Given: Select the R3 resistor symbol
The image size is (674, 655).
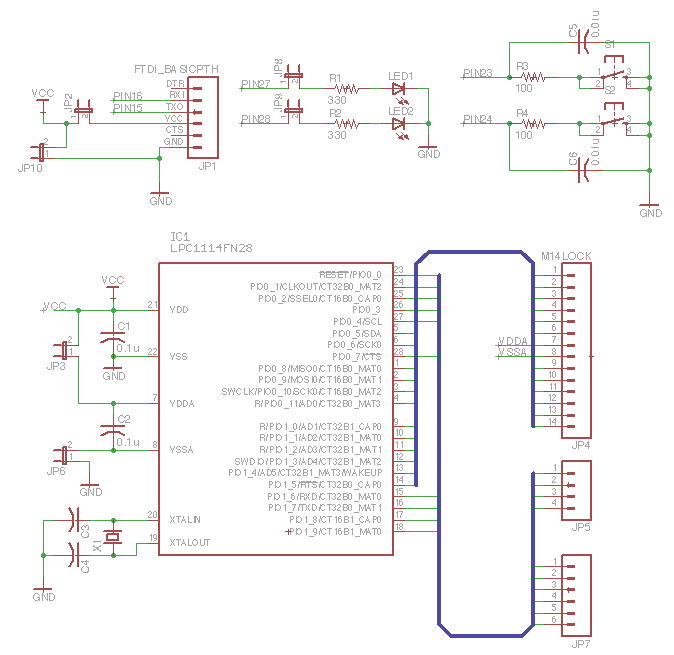Looking at the screenshot, I should tap(533, 77).
